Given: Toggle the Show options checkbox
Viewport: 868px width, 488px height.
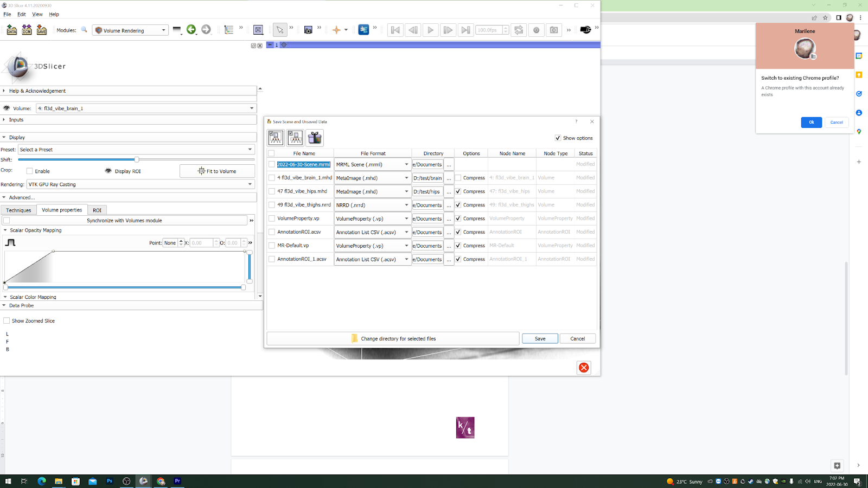Looking at the screenshot, I should click(558, 138).
